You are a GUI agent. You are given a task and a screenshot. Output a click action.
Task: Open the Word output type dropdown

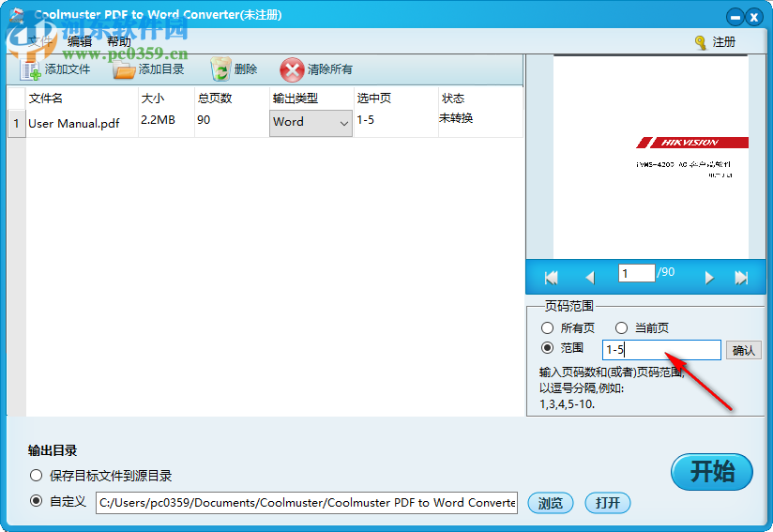311,122
